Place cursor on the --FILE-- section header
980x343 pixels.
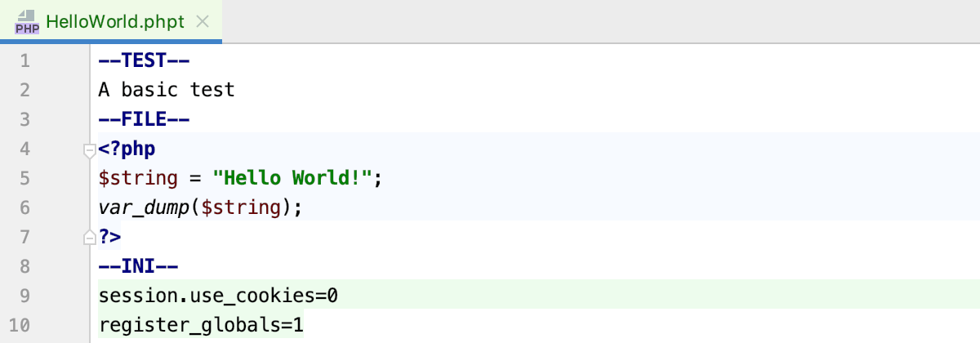(x=144, y=119)
